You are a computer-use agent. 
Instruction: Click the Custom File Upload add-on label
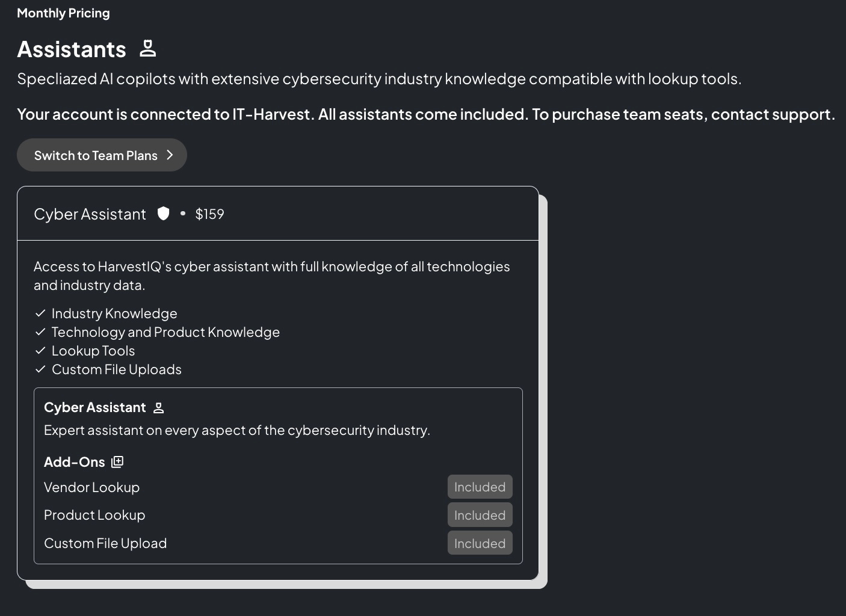pos(105,543)
